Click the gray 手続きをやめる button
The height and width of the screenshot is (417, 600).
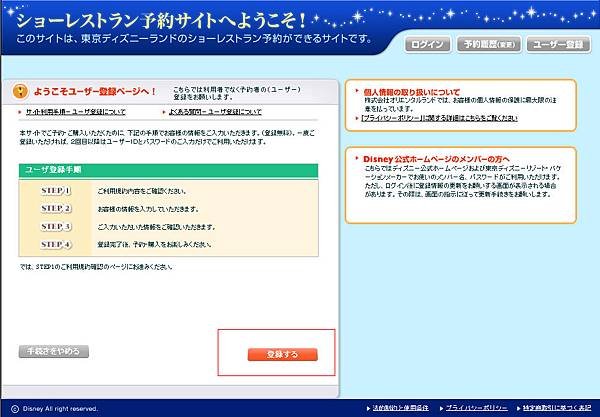[x=54, y=351]
